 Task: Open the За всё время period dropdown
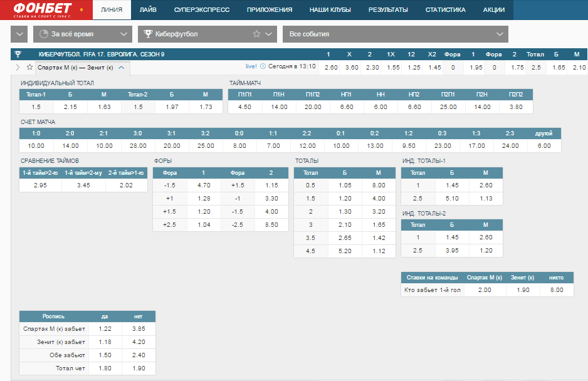click(x=83, y=34)
